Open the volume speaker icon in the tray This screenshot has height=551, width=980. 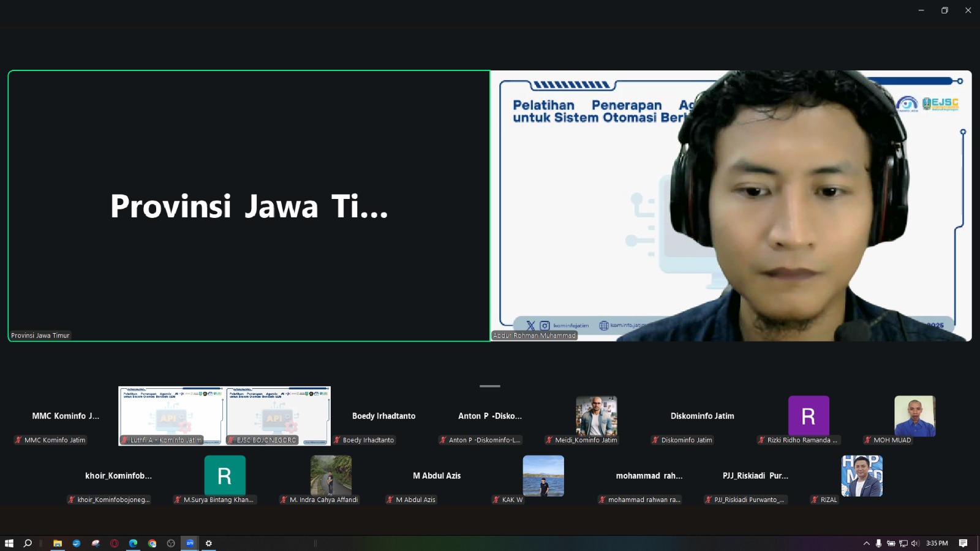915,543
